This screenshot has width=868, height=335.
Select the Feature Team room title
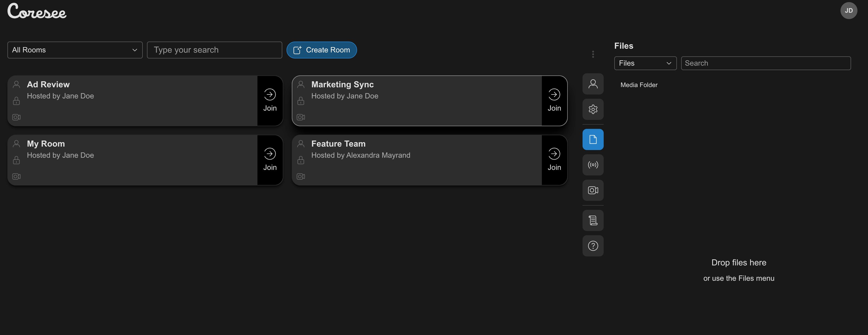pyautogui.click(x=338, y=144)
